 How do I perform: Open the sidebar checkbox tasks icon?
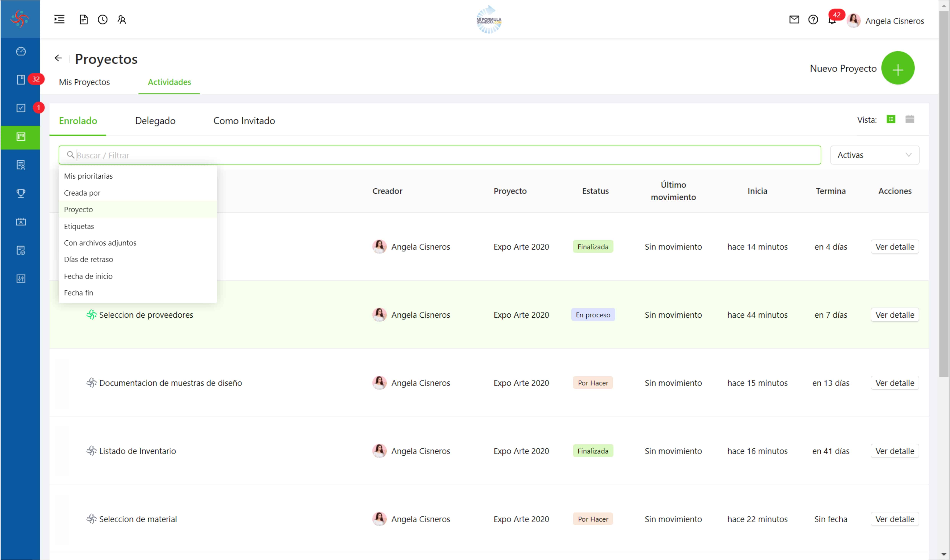[x=21, y=108]
